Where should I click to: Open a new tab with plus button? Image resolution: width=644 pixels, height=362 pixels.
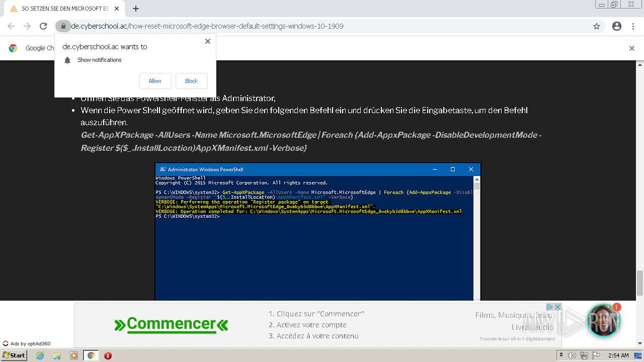click(x=136, y=9)
